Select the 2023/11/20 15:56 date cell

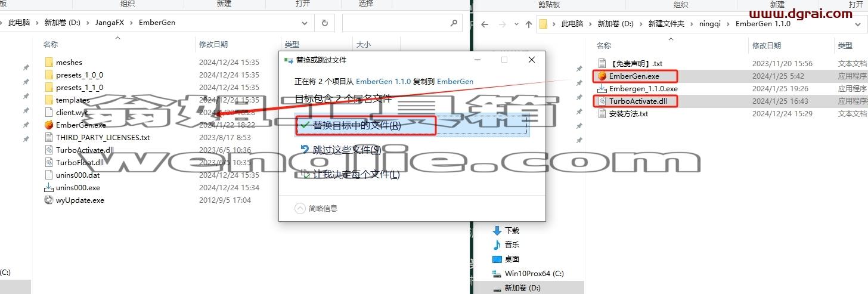point(782,63)
